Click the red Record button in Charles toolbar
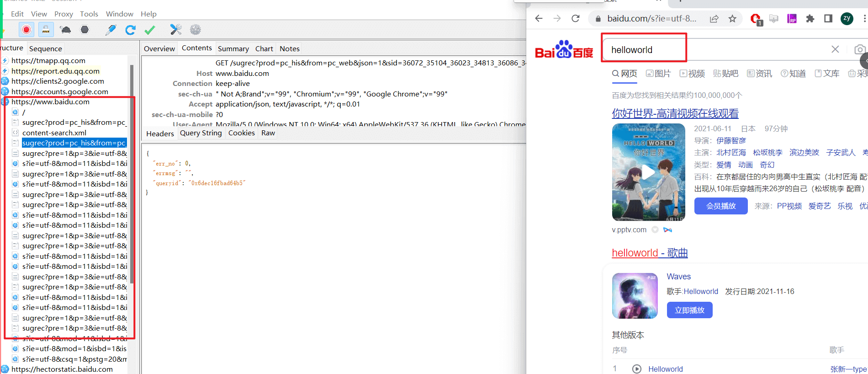Screen dimensions: 868x374 26,30
